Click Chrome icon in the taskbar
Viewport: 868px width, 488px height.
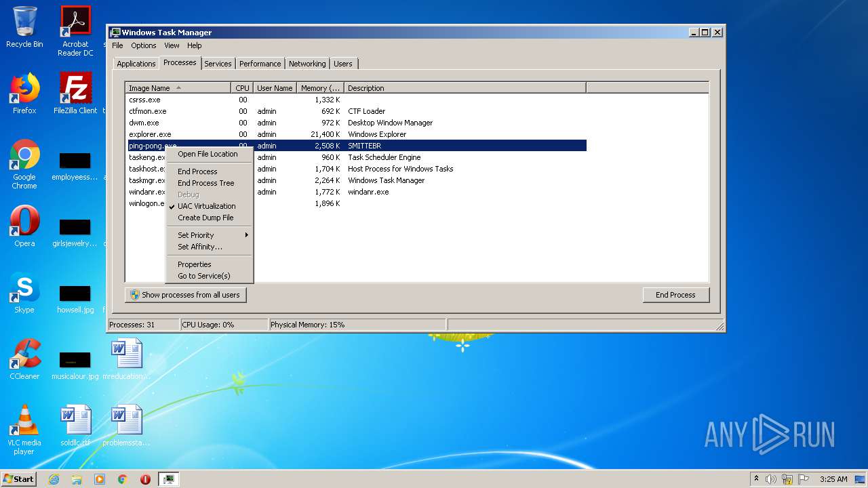[123, 479]
